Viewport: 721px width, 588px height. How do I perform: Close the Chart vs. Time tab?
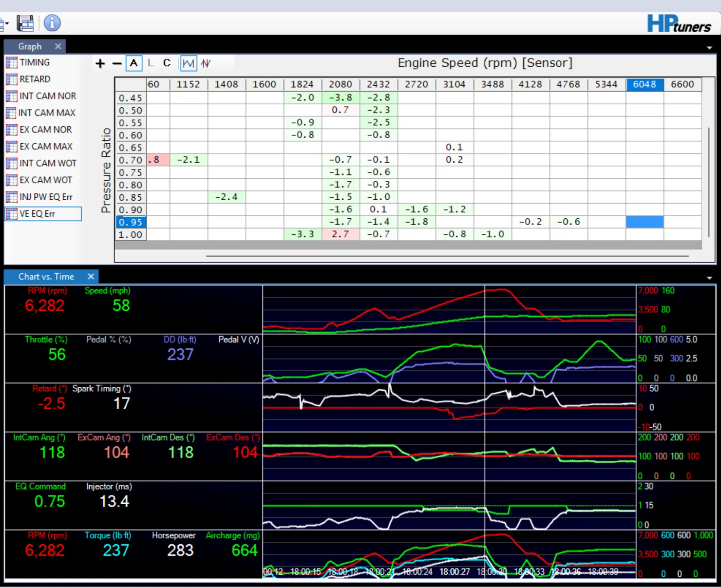91,276
